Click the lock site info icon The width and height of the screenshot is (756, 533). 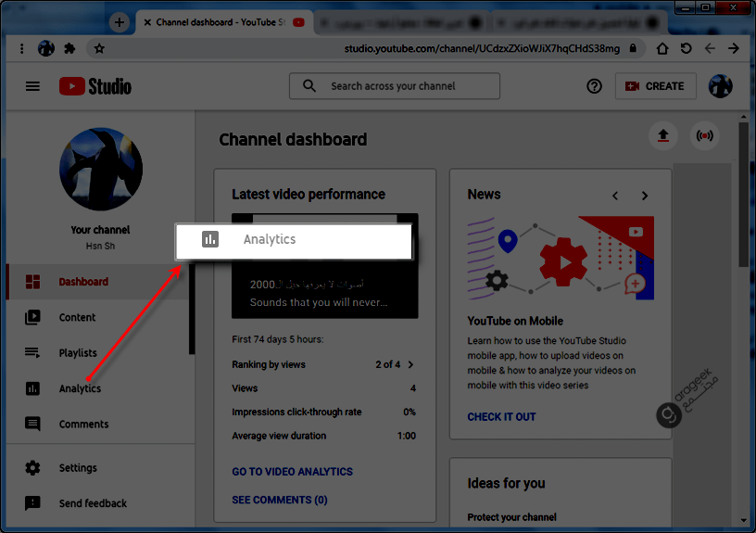coord(633,48)
